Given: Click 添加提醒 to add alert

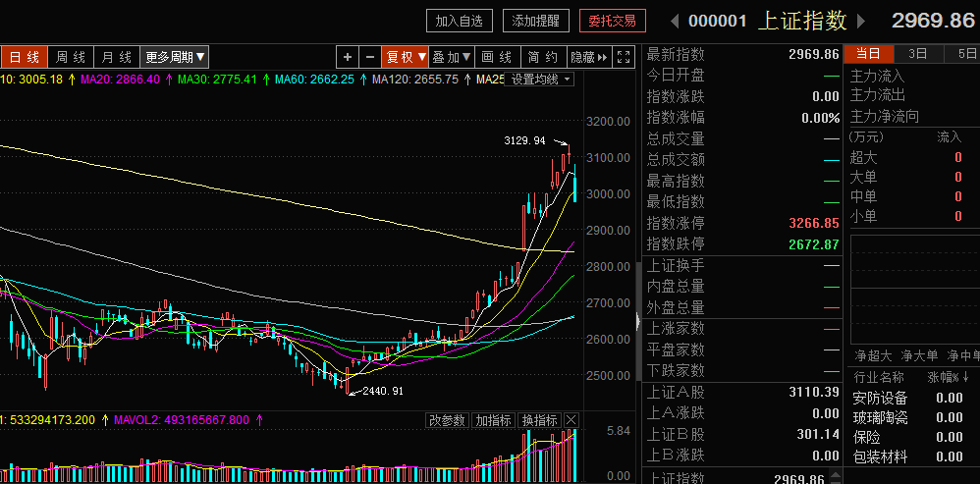Looking at the screenshot, I should coord(535,22).
